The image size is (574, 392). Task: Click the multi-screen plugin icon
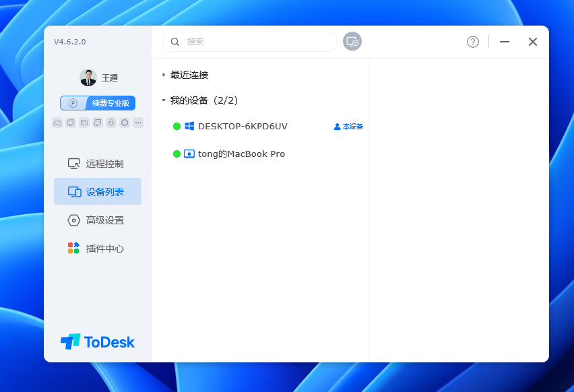[98, 123]
